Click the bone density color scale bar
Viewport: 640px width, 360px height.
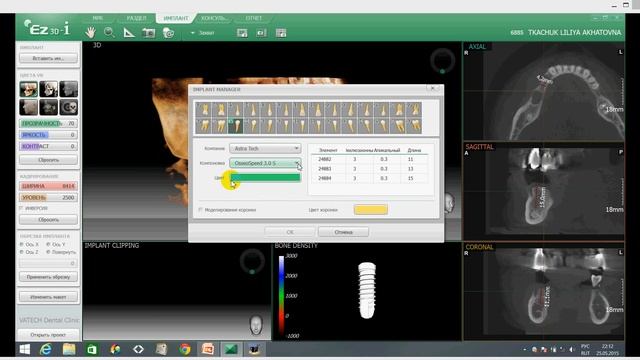[x=281, y=296]
